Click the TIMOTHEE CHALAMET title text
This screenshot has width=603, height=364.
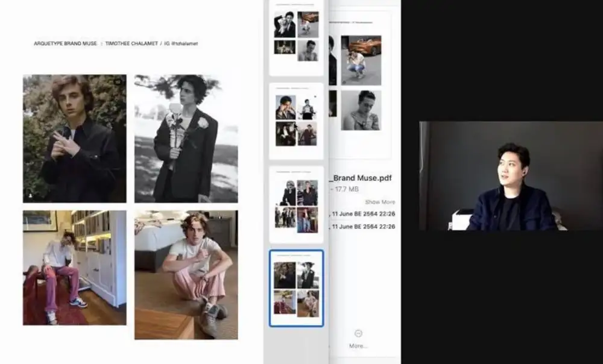(131, 44)
